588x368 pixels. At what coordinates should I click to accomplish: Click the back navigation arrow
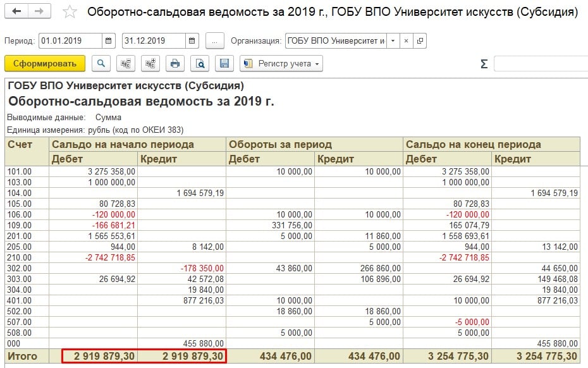pos(17,12)
